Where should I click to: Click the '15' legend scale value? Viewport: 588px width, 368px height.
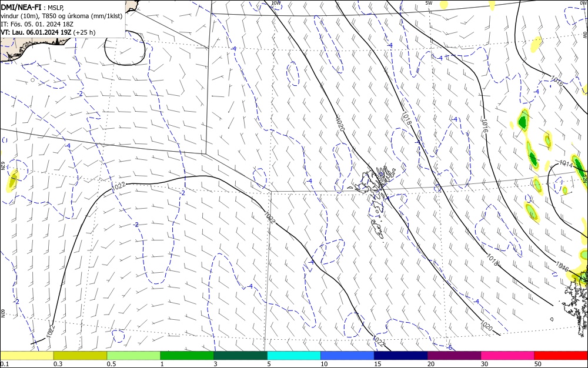[x=377, y=364]
